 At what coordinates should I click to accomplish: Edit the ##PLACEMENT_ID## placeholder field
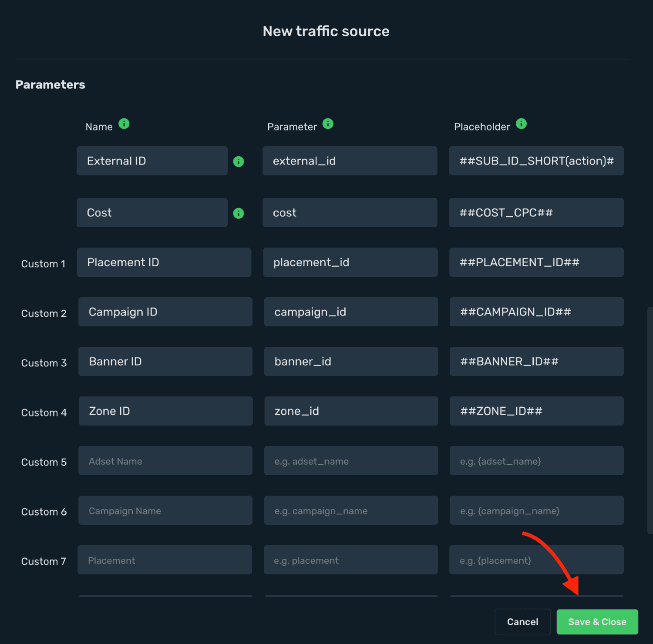pyautogui.click(x=536, y=262)
